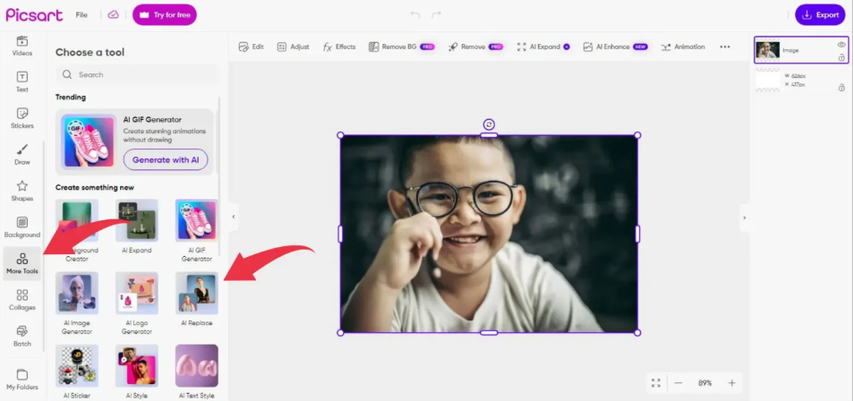Image resolution: width=853 pixels, height=401 pixels.
Task: Open the Text tool in sidebar
Action: click(x=22, y=82)
